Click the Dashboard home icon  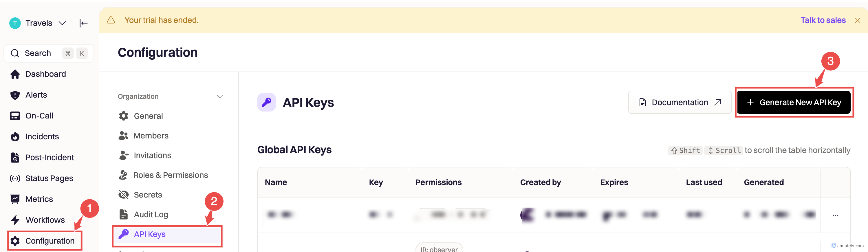click(x=15, y=74)
